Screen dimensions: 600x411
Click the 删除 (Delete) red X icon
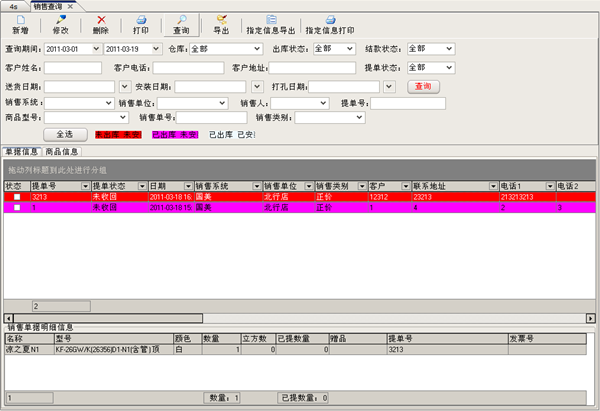point(100,20)
